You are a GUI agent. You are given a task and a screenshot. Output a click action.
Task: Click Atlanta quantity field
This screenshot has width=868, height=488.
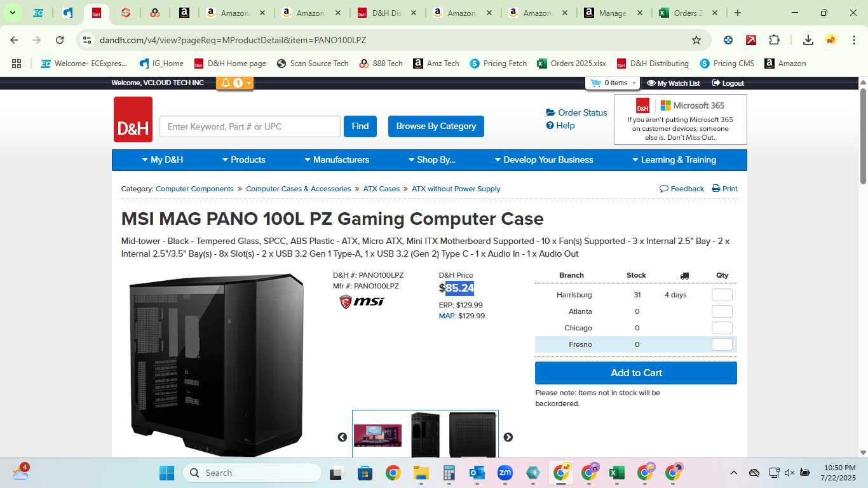tap(722, 311)
